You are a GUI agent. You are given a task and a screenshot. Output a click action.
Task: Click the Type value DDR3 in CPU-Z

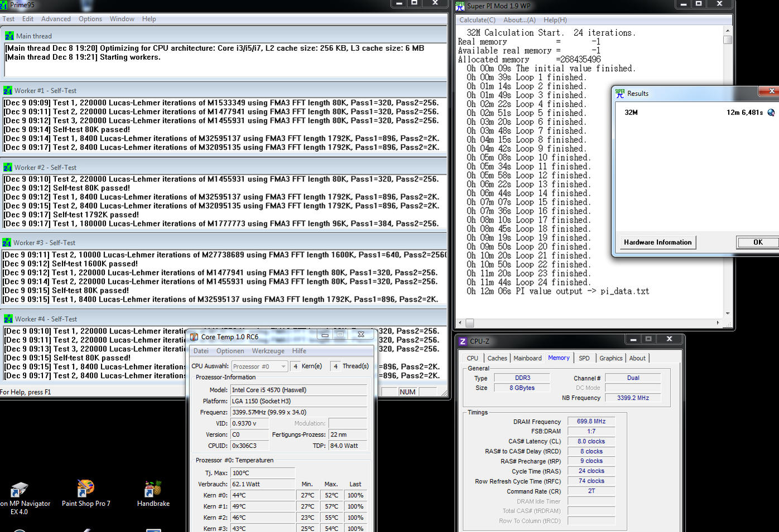click(522, 378)
